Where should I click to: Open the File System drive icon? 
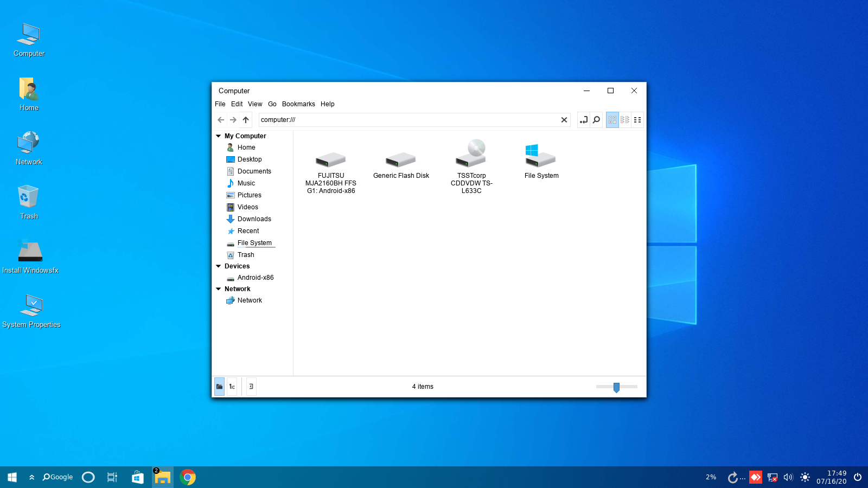(x=541, y=156)
